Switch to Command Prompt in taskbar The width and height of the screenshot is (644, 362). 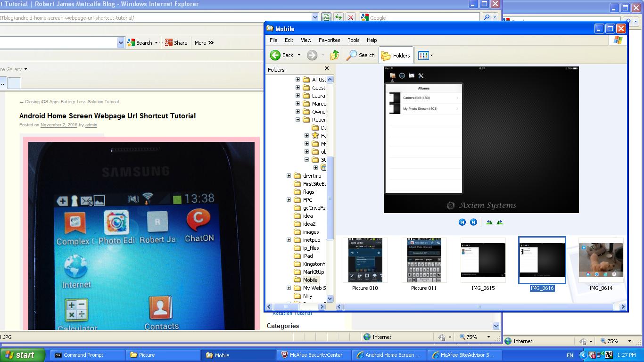tap(88, 355)
